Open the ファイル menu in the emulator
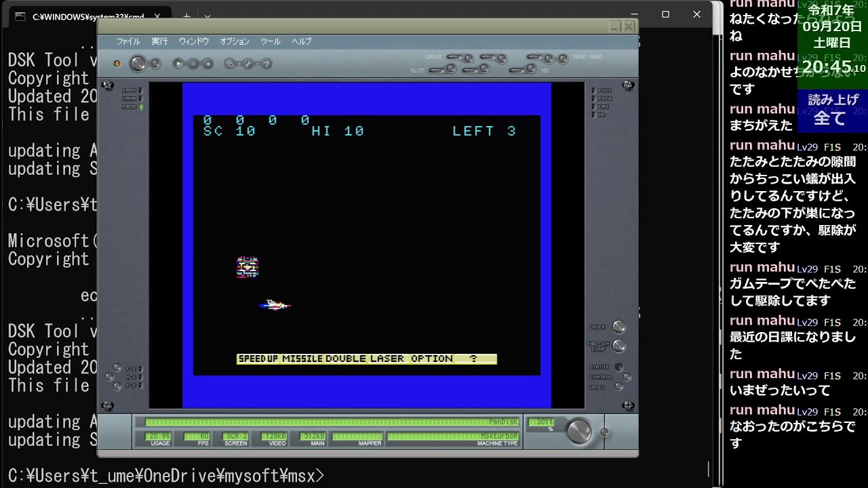 coord(127,41)
